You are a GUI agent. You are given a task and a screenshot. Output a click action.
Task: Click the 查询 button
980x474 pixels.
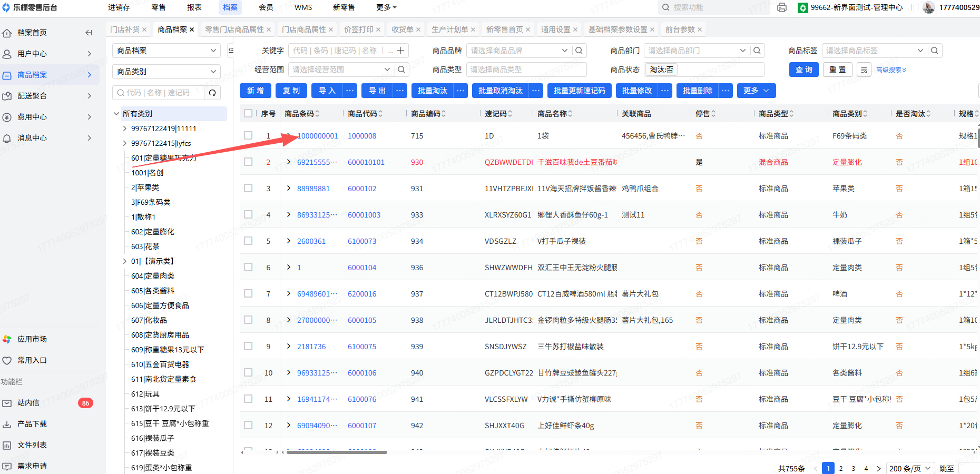coord(803,70)
